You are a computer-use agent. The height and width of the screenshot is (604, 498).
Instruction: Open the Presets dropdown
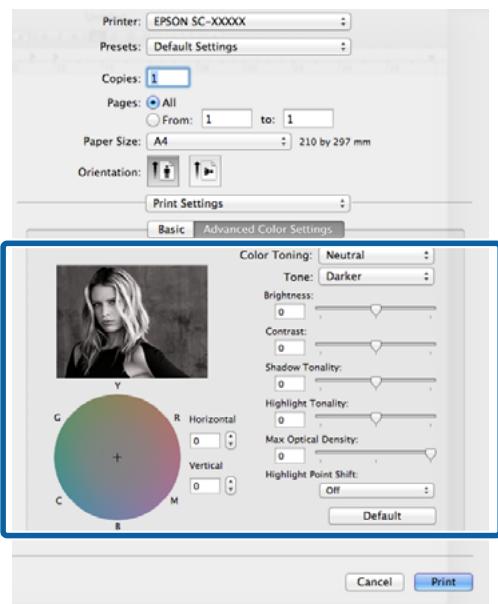pyautogui.click(x=248, y=47)
